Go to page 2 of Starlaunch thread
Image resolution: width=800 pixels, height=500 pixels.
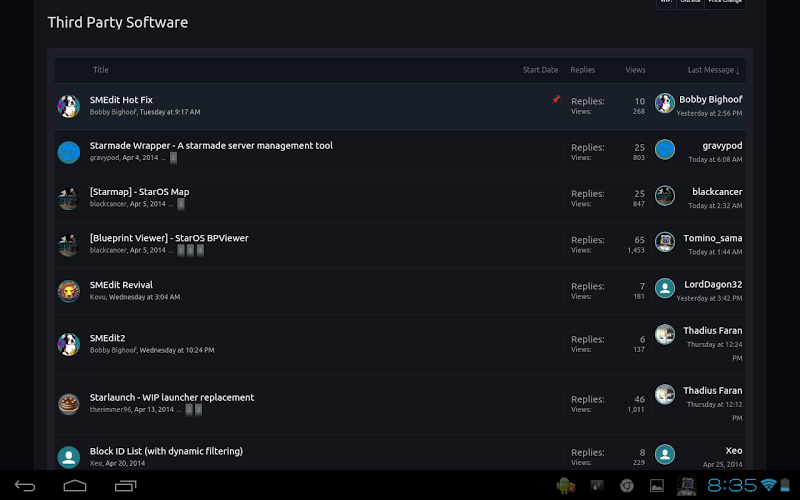click(189, 410)
